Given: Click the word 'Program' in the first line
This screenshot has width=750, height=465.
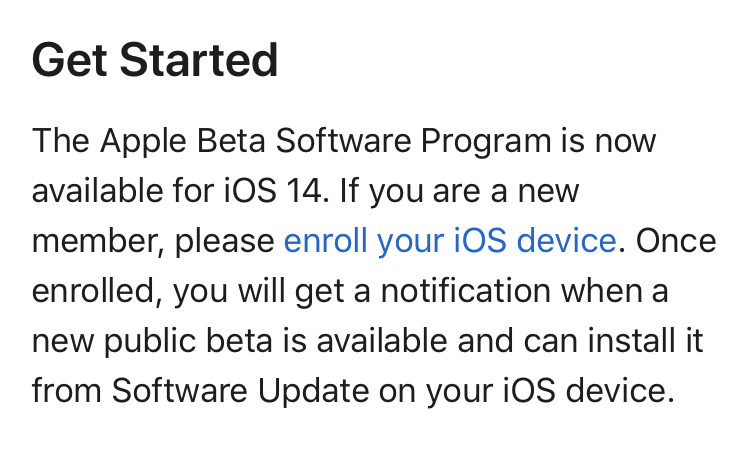Looking at the screenshot, I should tap(486, 143).
